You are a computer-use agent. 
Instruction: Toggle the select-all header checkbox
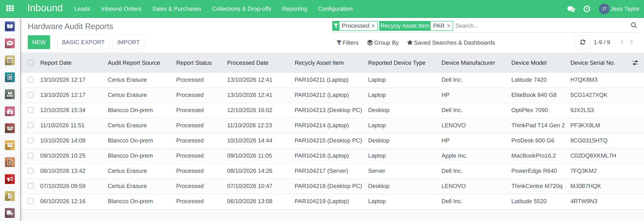pyautogui.click(x=31, y=63)
